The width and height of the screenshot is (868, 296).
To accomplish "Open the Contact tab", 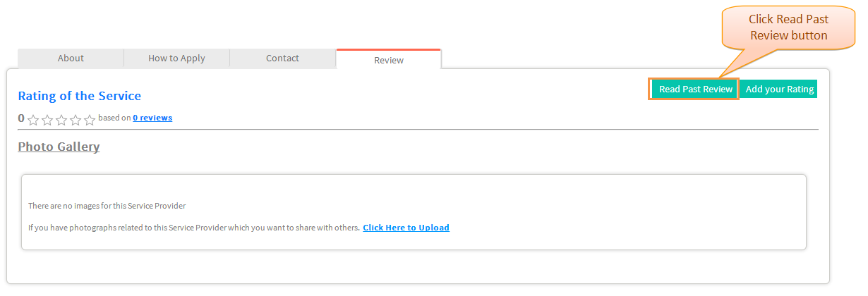I will click(x=282, y=58).
